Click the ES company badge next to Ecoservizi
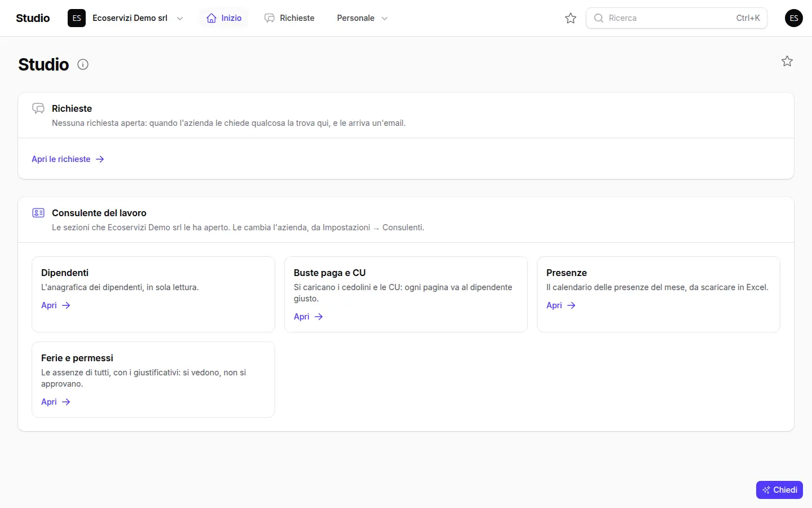 click(77, 18)
